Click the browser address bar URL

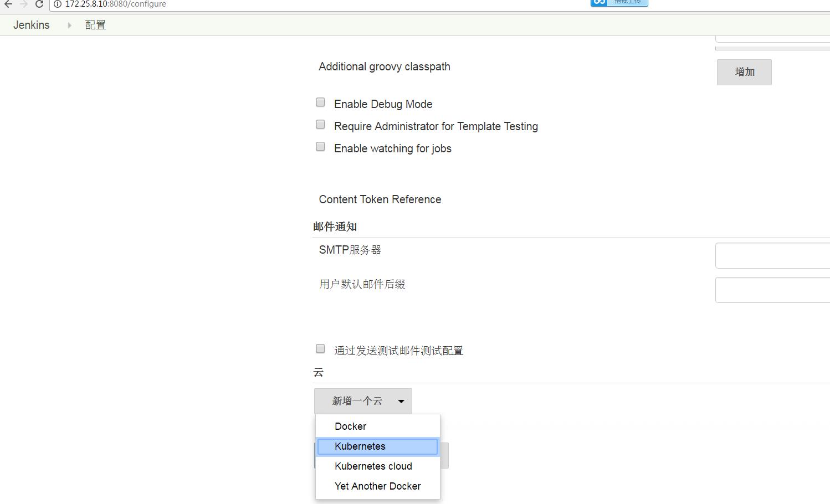[116, 4]
